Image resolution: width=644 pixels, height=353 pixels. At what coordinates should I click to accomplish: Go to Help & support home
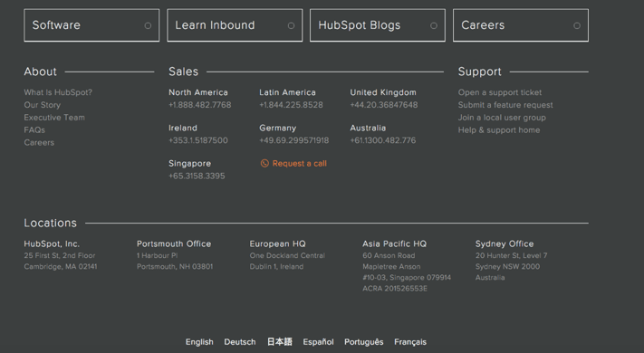tap(499, 130)
